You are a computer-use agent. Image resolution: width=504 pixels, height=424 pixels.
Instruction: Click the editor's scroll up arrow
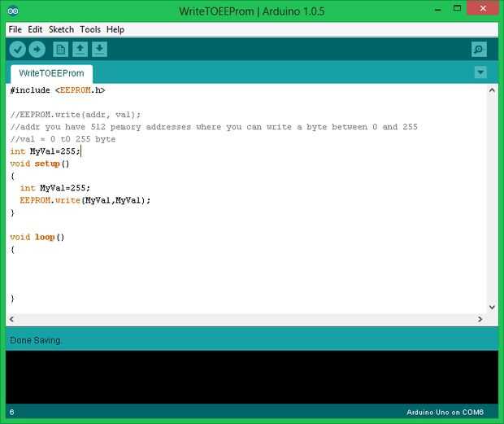click(x=492, y=90)
